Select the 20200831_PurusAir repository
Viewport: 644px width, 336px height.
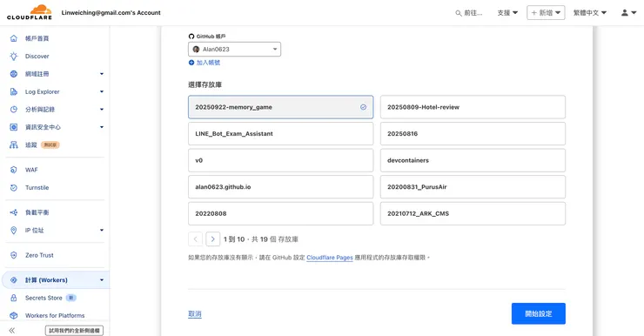coord(473,187)
